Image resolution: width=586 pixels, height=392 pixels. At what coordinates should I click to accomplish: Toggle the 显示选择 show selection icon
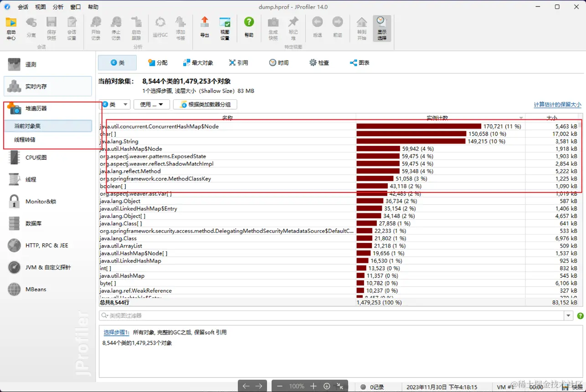pyautogui.click(x=382, y=29)
